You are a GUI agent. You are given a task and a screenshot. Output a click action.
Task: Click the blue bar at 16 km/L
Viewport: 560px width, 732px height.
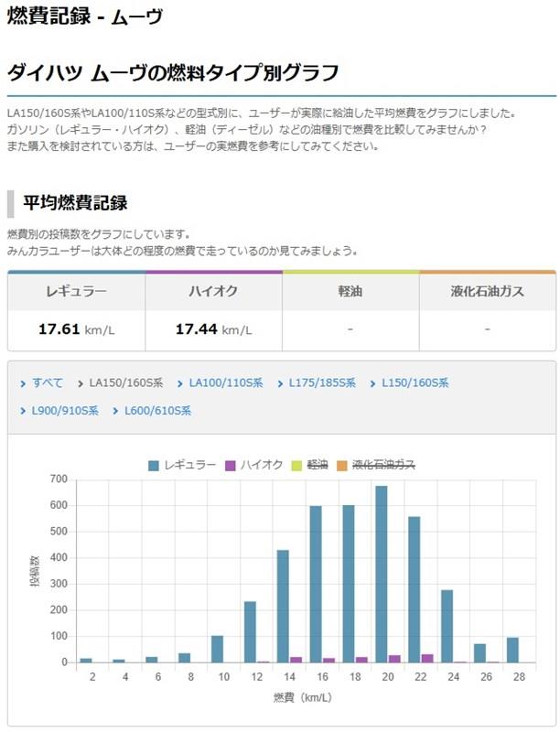click(x=316, y=584)
